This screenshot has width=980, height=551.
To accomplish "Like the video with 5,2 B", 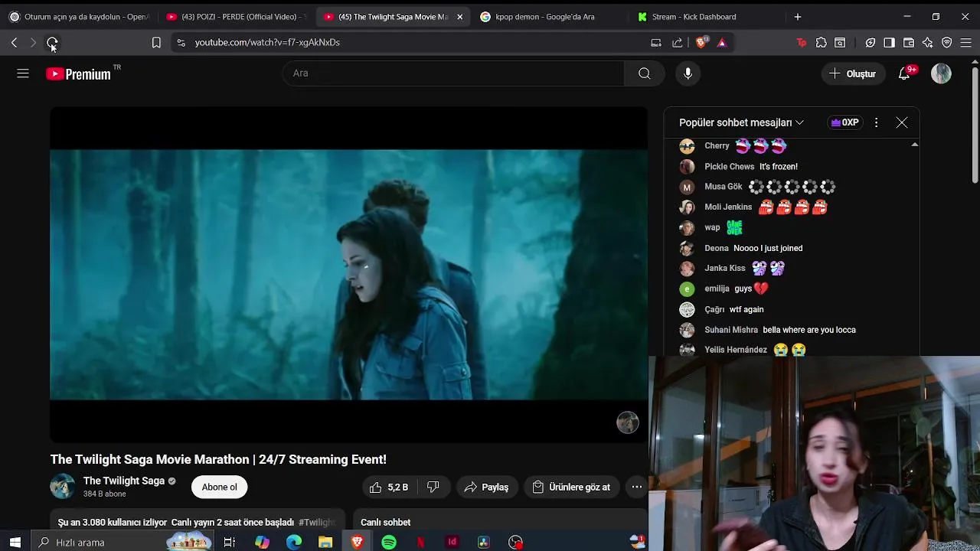I will pyautogui.click(x=389, y=487).
